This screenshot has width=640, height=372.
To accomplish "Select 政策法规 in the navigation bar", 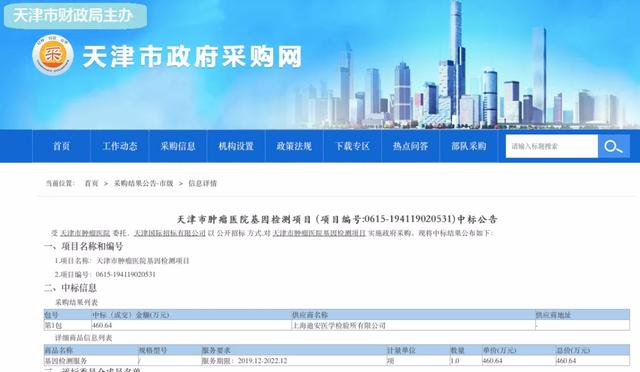I will [x=294, y=146].
